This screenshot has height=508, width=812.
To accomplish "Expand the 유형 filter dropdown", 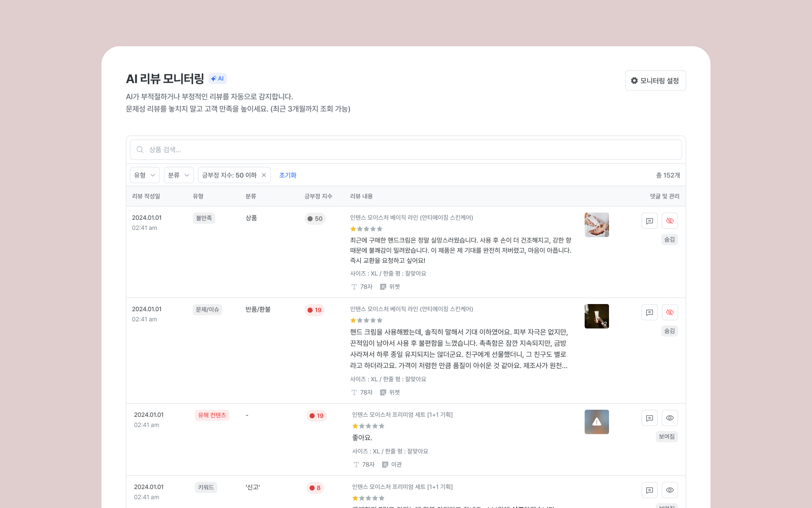I will point(145,175).
